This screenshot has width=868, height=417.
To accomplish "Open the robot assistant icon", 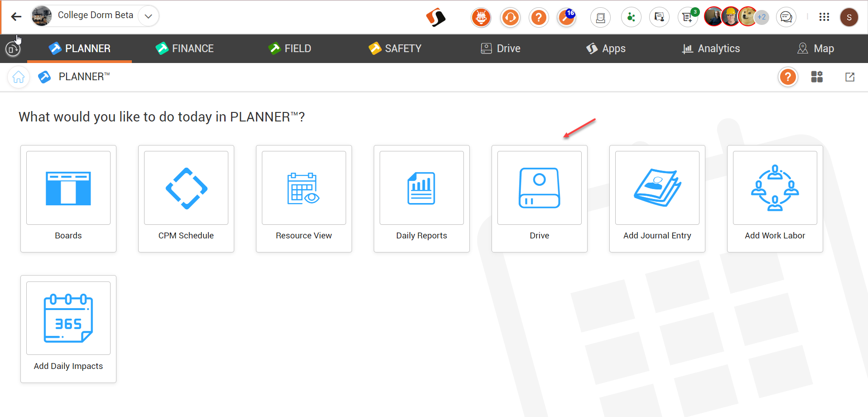I will click(x=481, y=18).
